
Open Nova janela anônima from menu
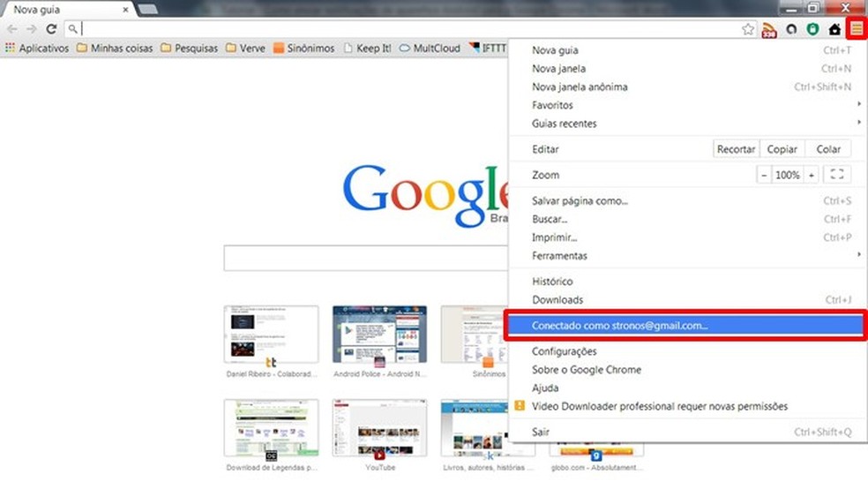pyautogui.click(x=687, y=87)
